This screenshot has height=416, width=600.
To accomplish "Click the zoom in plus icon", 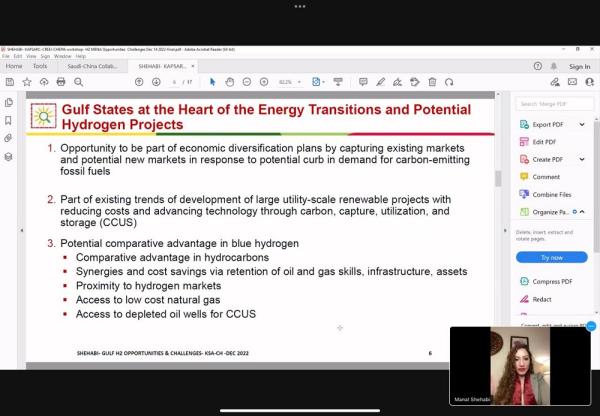I will (x=264, y=82).
